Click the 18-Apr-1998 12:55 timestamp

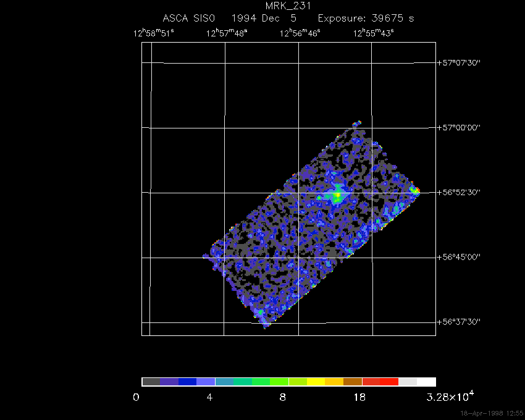(x=492, y=413)
